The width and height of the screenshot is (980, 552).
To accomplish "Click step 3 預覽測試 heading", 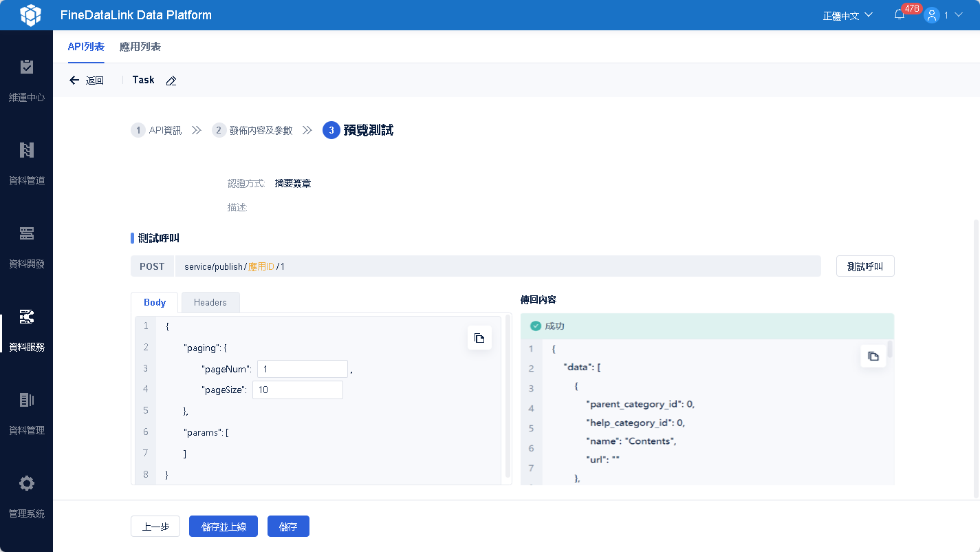I will click(x=358, y=130).
